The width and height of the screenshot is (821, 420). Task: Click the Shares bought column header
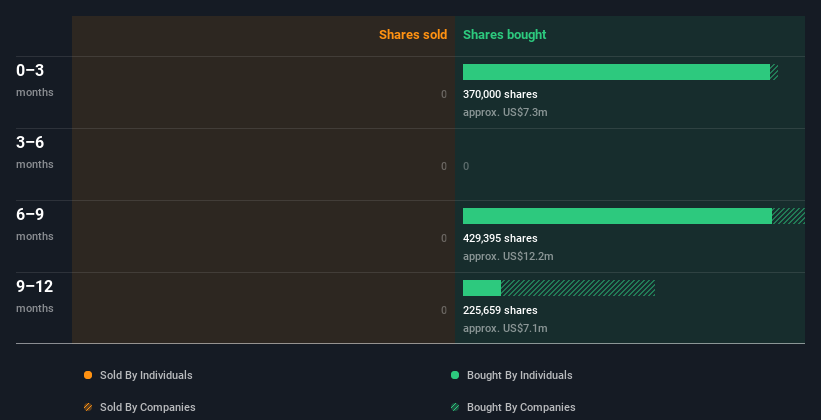coord(504,35)
